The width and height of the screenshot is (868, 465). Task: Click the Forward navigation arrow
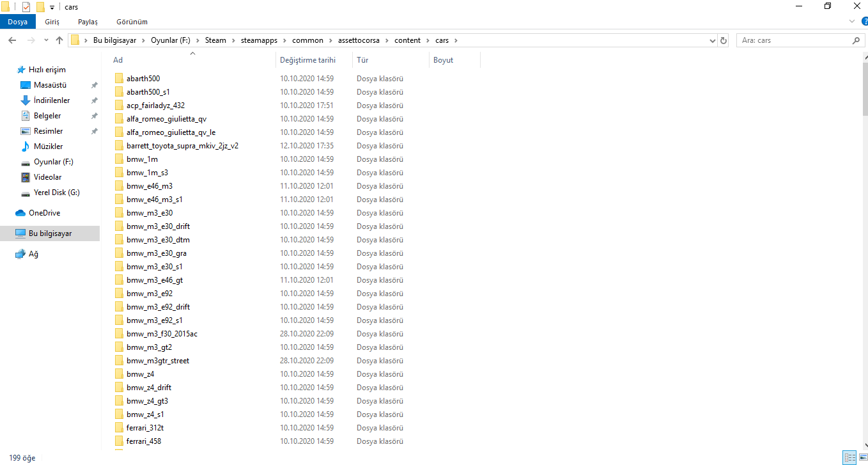coord(30,40)
